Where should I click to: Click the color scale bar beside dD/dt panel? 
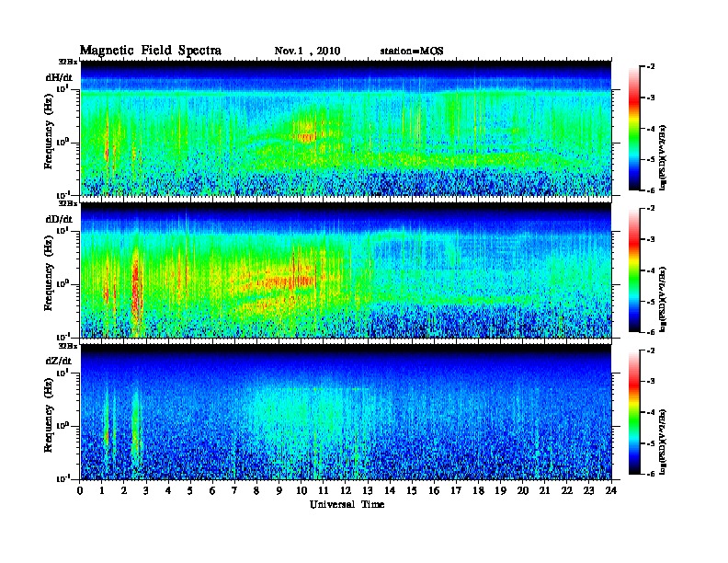634,270
